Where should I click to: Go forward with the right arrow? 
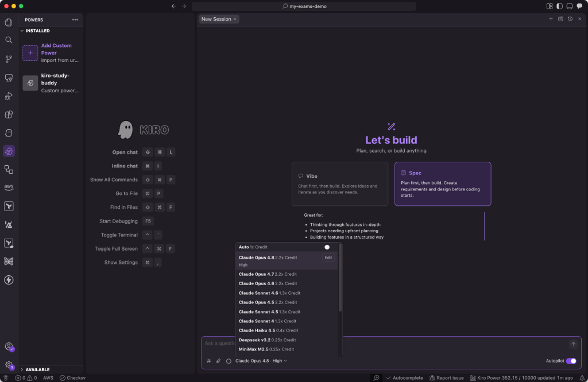184,6
